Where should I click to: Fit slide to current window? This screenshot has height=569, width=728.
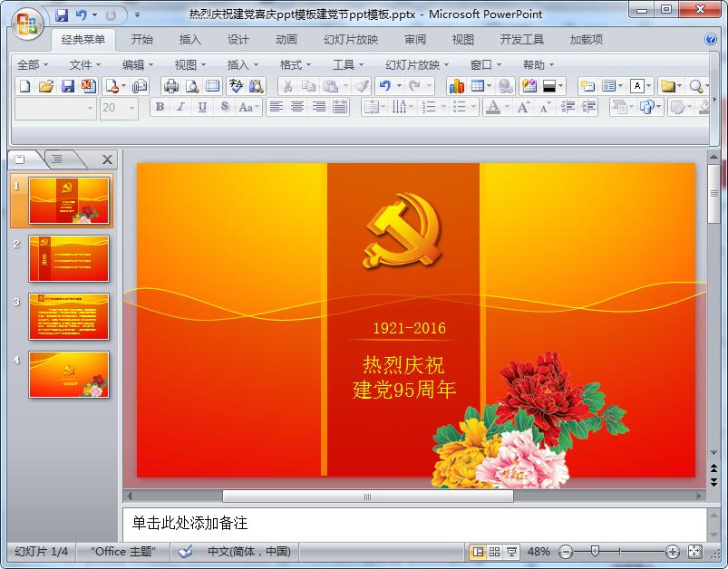point(695,552)
